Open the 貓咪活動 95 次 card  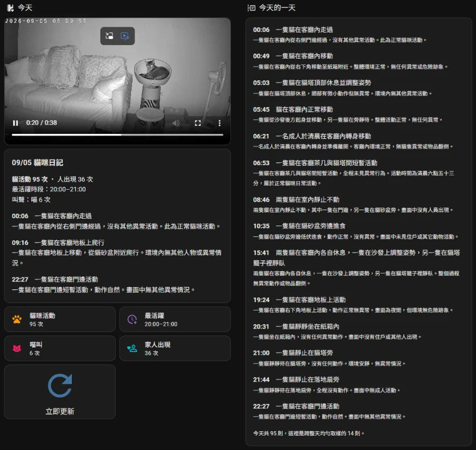point(60,319)
